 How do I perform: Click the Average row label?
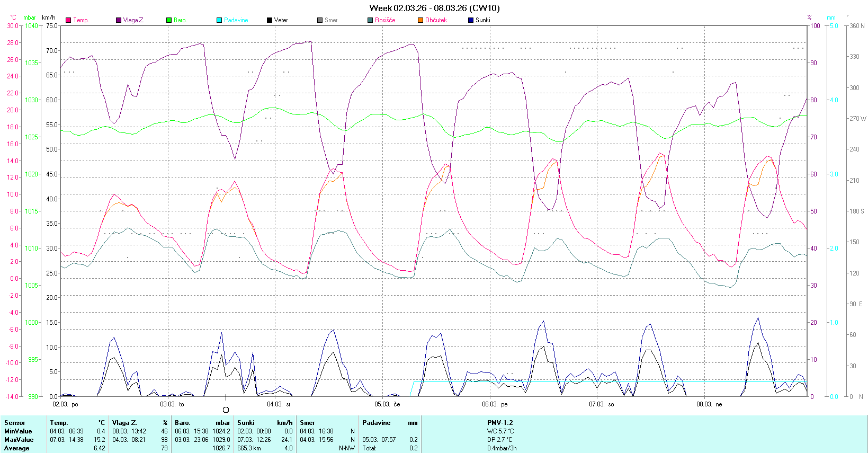point(17,448)
